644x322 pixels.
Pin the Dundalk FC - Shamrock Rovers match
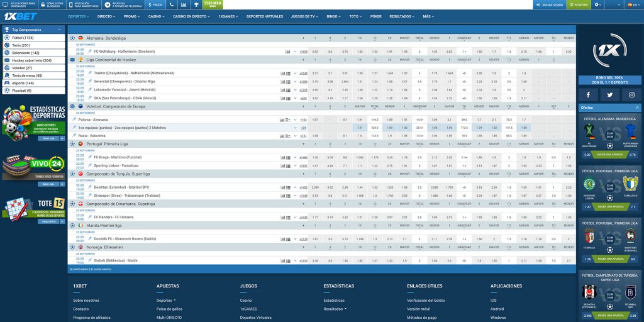click(x=90, y=238)
